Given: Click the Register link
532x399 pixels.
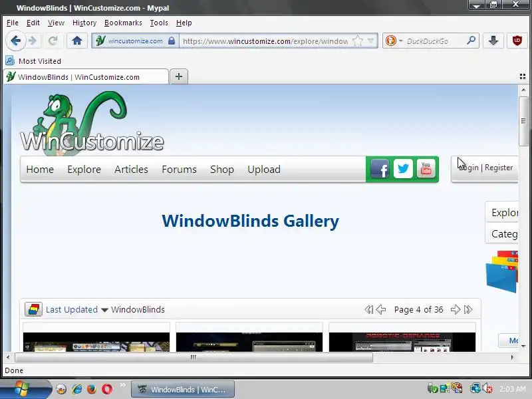Looking at the screenshot, I should click(499, 168).
